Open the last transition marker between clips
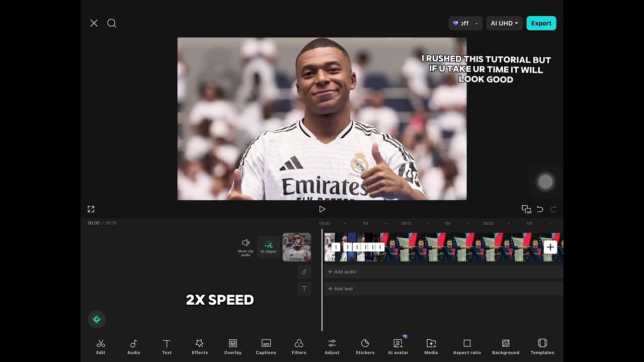 pyautogui.click(x=380, y=247)
